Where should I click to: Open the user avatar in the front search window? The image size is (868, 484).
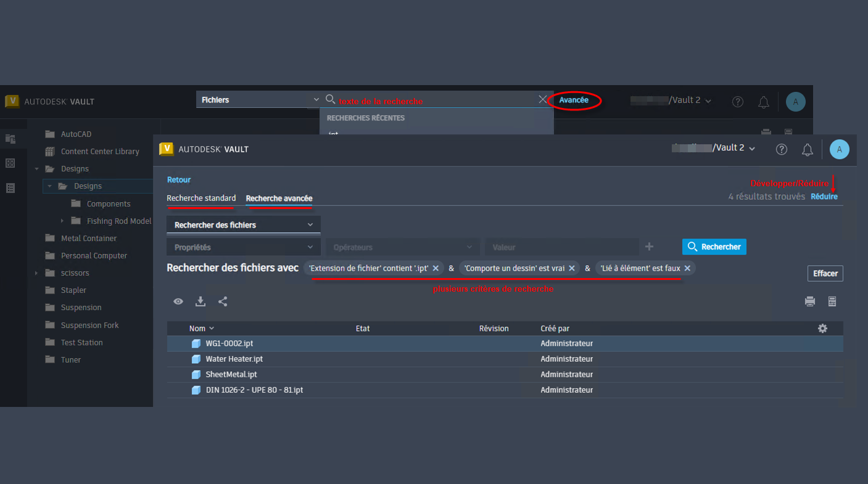pos(840,149)
